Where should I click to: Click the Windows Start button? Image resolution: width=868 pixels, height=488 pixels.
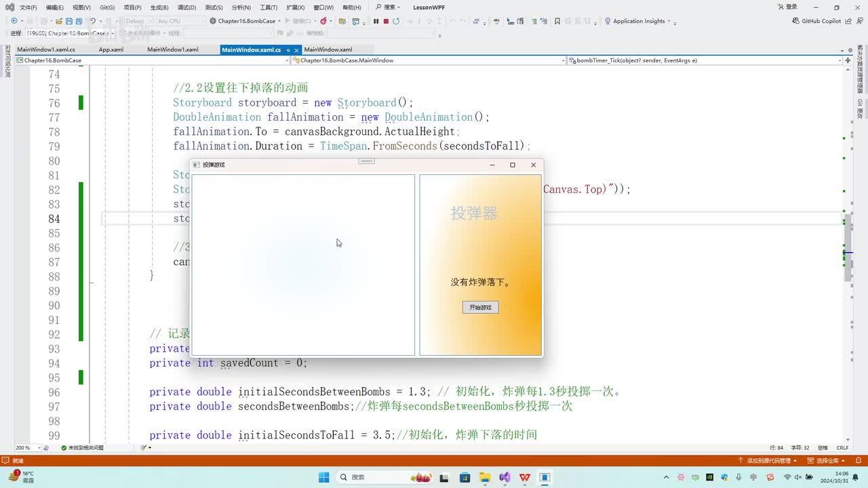(323, 477)
